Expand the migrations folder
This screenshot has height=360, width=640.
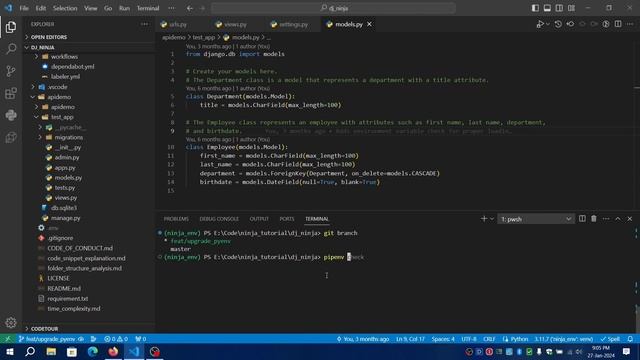pos(68,137)
